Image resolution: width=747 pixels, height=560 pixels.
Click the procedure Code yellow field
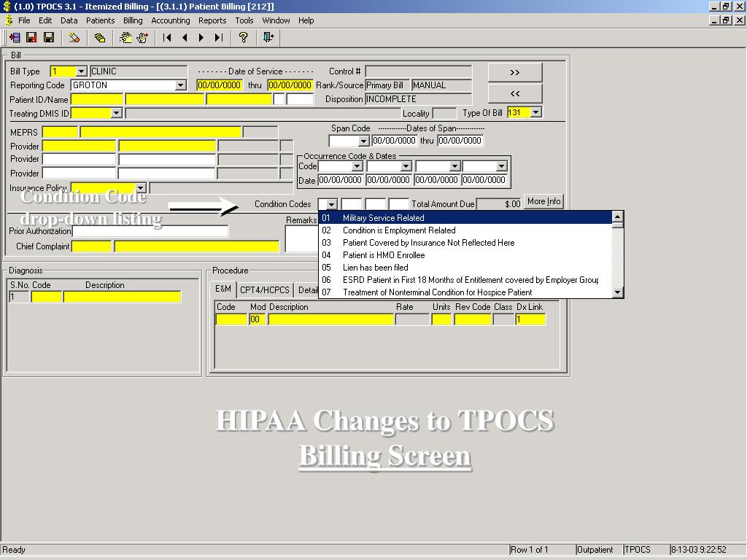tap(231, 319)
